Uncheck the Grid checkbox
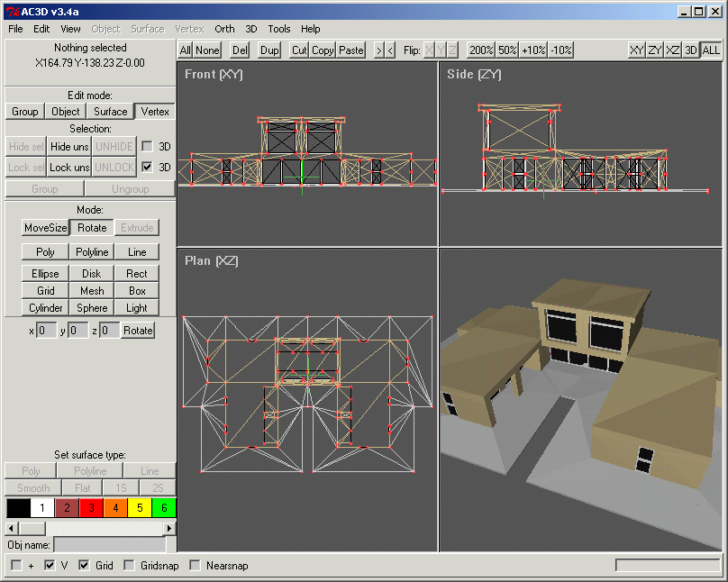Image resolution: width=728 pixels, height=582 pixels. click(84, 566)
